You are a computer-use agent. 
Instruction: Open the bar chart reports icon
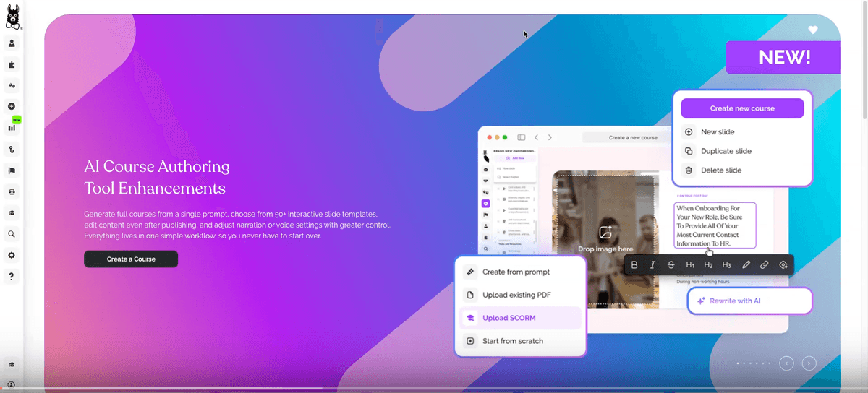point(12,128)
